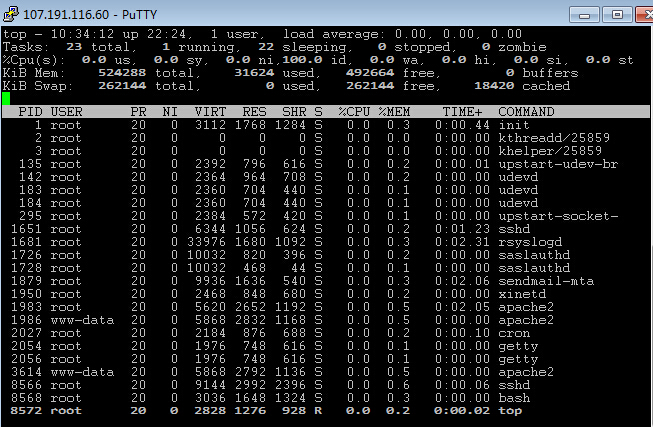
Task: Click the %CPU column header
Action: pos(354,112)
